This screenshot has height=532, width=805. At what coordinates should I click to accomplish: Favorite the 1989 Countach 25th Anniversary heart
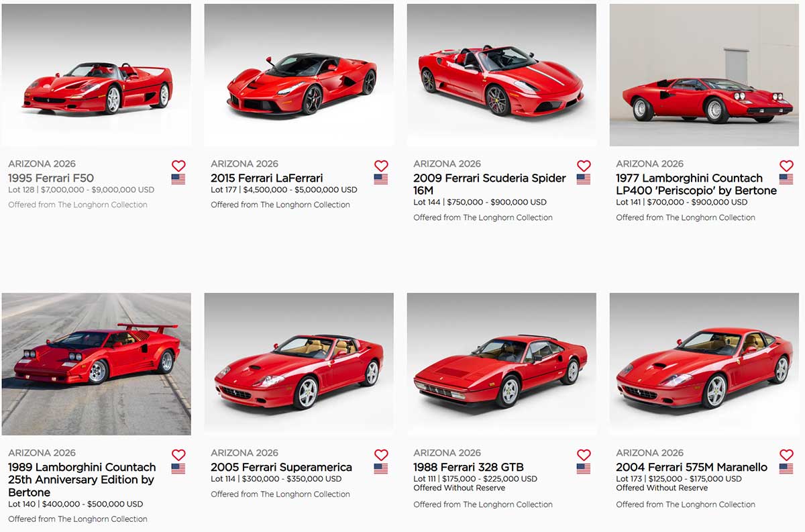tap(178, 455)
